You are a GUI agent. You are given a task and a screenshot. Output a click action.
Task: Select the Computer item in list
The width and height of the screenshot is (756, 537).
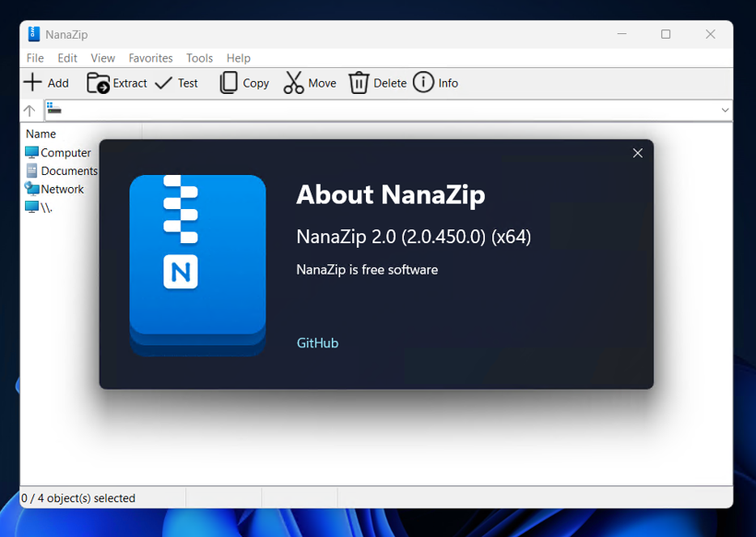coord(65,153)
